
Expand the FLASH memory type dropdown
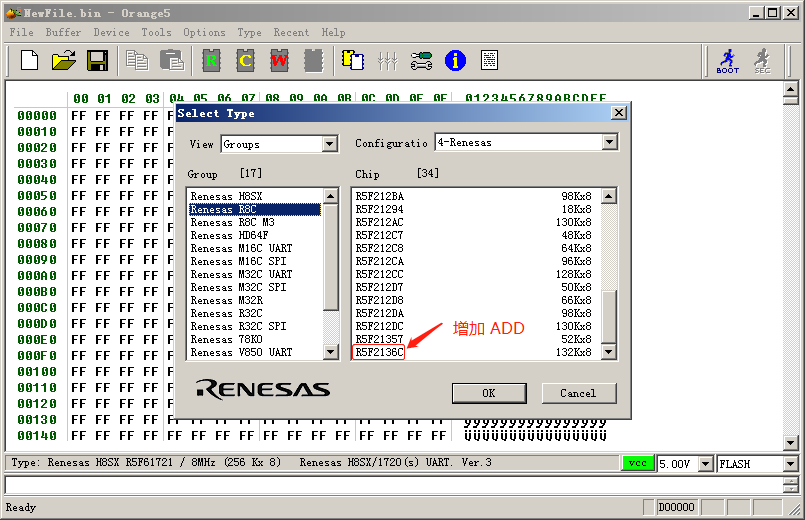(790, 464)
